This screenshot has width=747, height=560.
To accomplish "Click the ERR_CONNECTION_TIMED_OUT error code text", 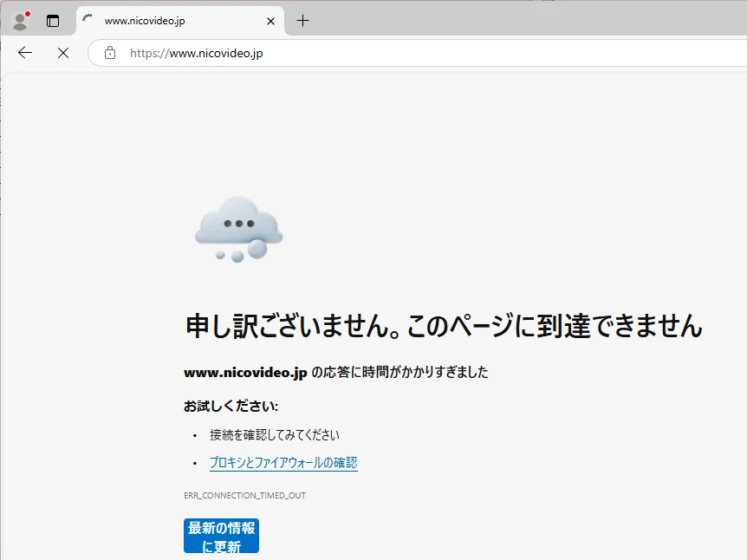I will click(244, 496).
